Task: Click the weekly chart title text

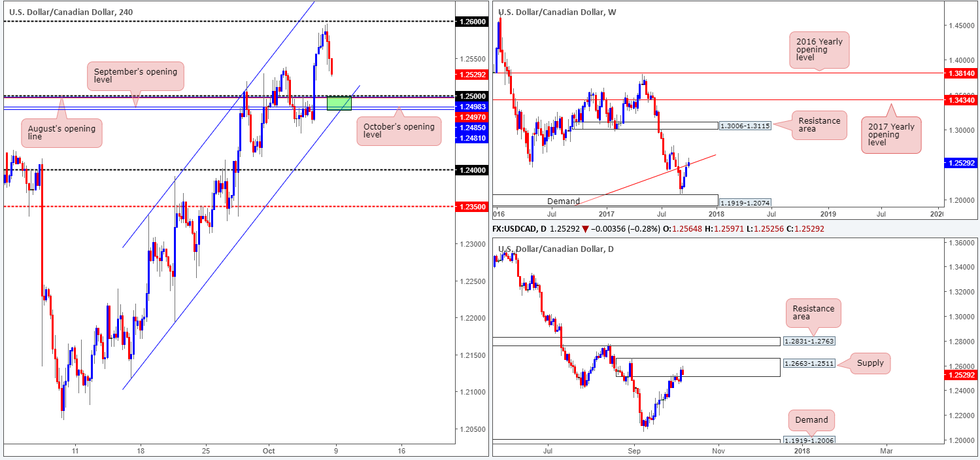Action: (x=557, y=12)
